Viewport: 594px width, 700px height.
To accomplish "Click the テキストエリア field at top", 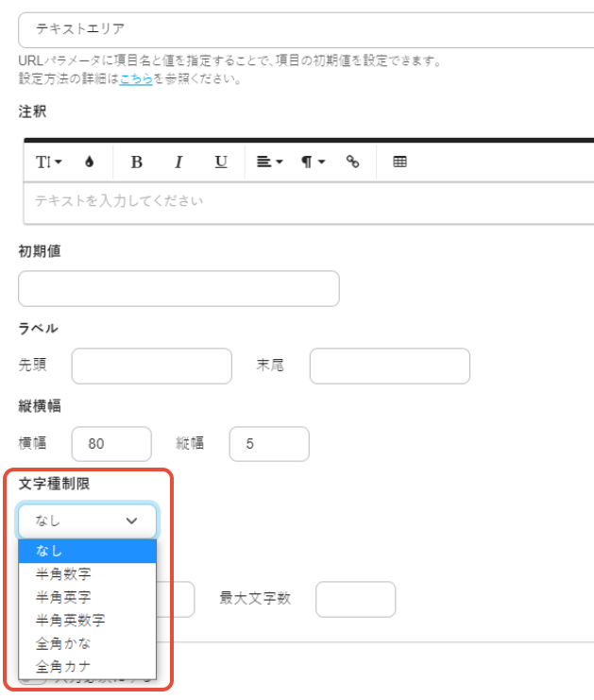I will tap(306, 30).
